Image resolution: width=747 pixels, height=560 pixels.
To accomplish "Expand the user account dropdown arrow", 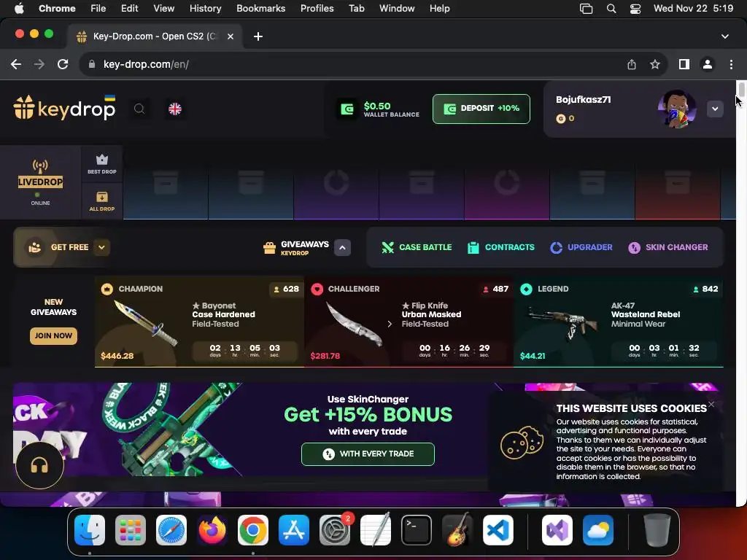I will (715, 109).
